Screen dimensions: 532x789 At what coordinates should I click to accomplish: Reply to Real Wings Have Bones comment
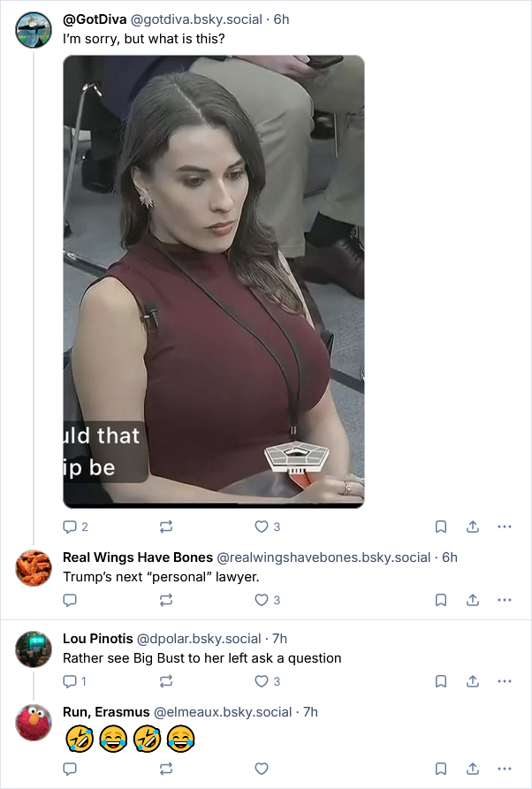pos(71,600)
